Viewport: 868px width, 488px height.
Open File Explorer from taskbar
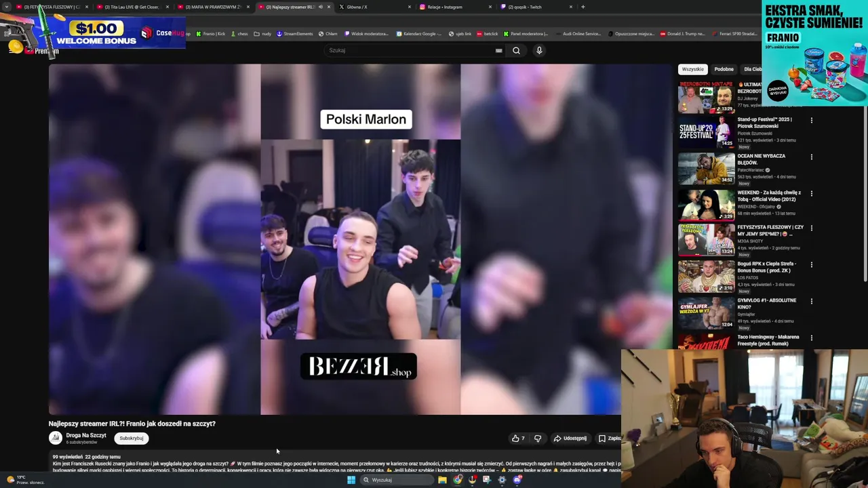[442, 480]
